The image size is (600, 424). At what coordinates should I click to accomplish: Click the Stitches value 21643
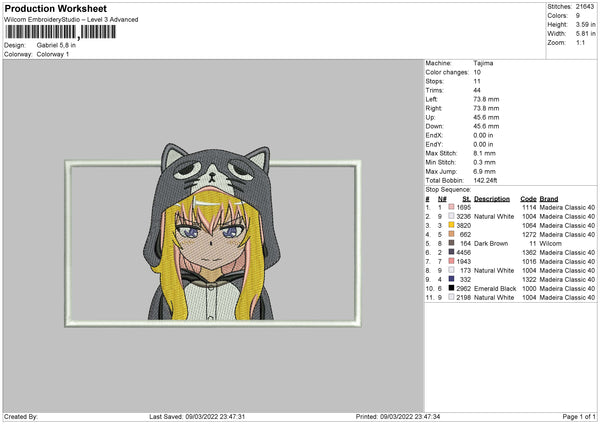coord(585,7)
